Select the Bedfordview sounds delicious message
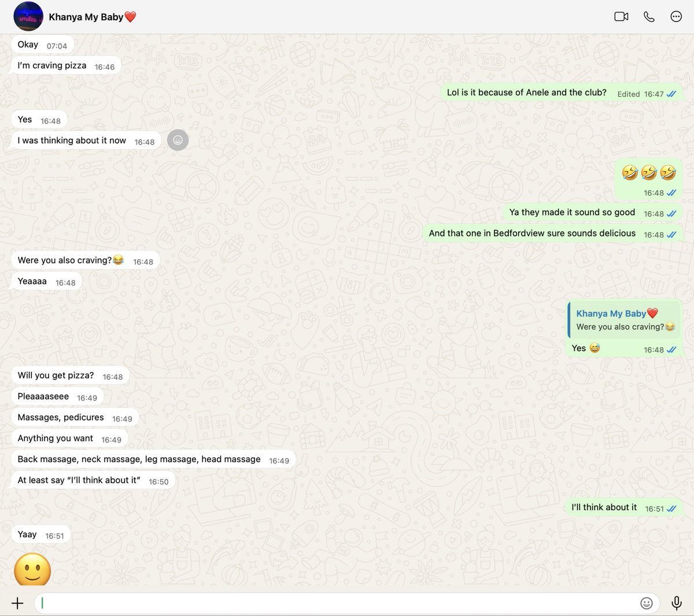694x616 pixels. (552, 234)
